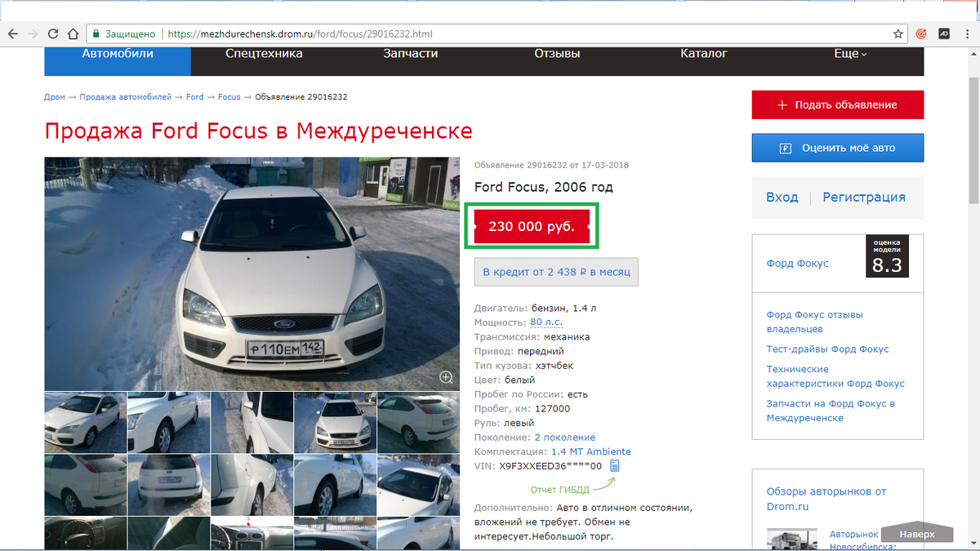Click the Focus breadcrumb link
The width and height of the screenshot is (980, 551).
pos(229,96)
